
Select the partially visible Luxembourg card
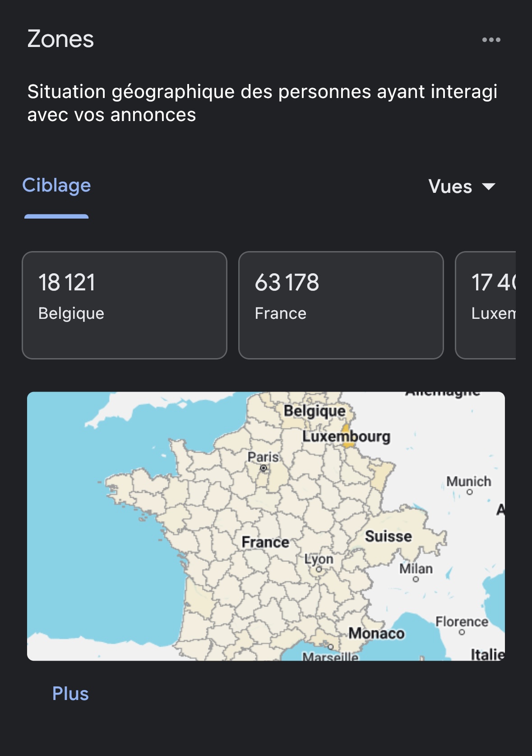tap(486, 305)
